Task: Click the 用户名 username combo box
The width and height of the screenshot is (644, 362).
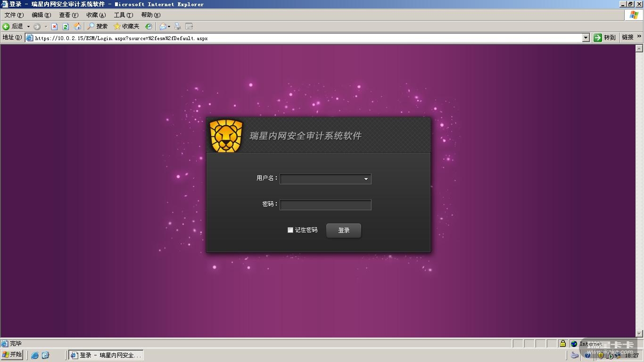Action: [x=325, y=179]
